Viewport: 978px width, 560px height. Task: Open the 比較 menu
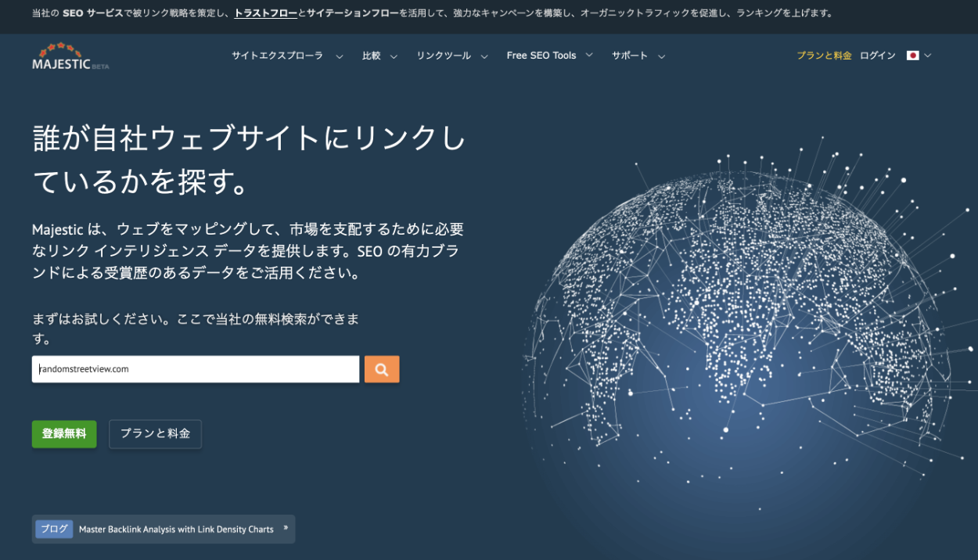pyautogui.click(x=371, y=56)
